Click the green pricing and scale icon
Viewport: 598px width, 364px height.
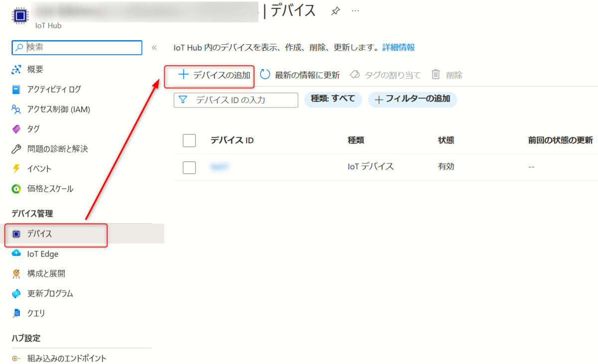pyautogui.click(x=17, y=189)
